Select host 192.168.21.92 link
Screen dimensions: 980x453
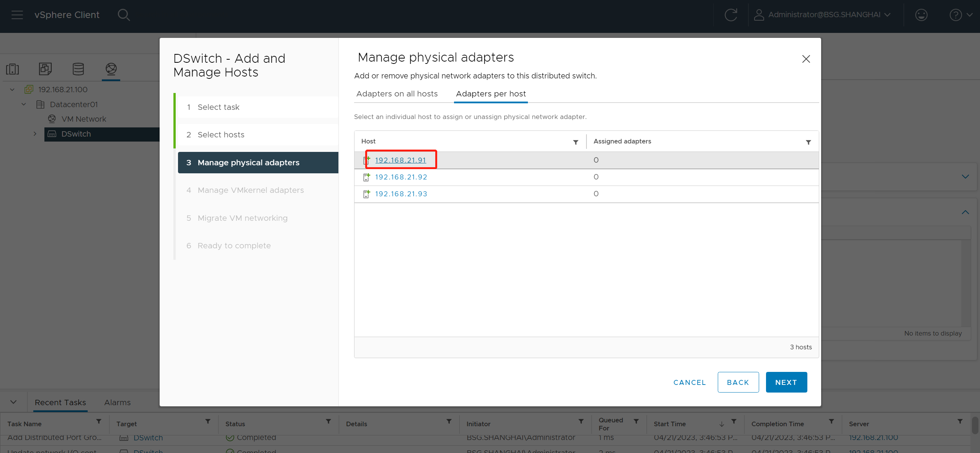click(x=401, y=177)
